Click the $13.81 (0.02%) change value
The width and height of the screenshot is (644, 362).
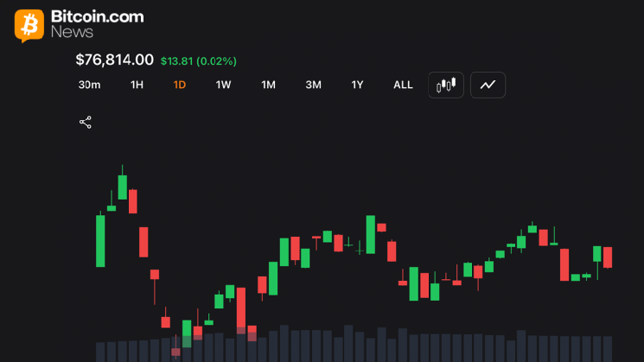(198, 61)
